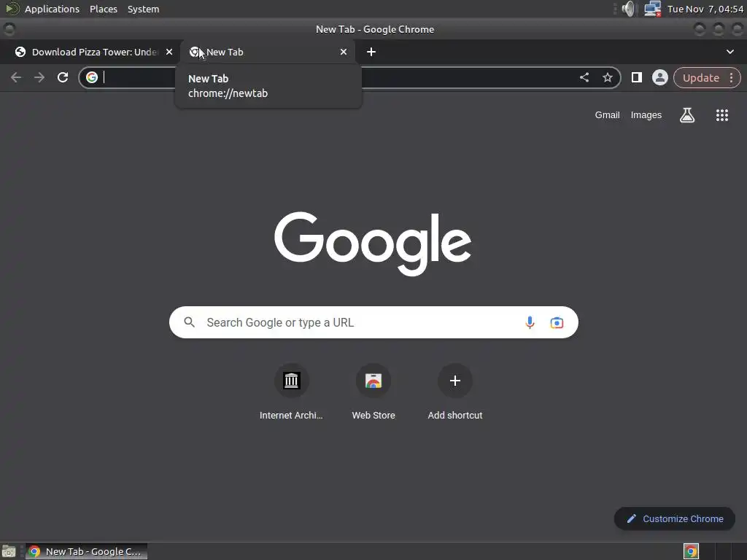Open Gmail link

[x=607, y=114]
